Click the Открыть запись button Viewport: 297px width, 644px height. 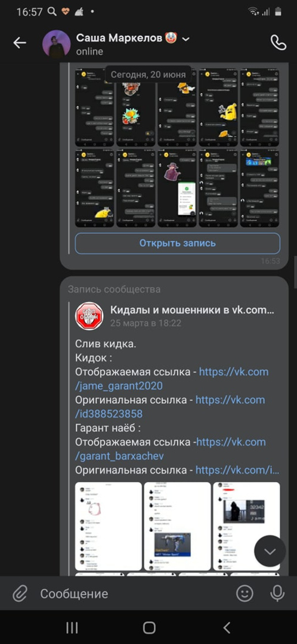pyautogui.click(x=178, y=243)
